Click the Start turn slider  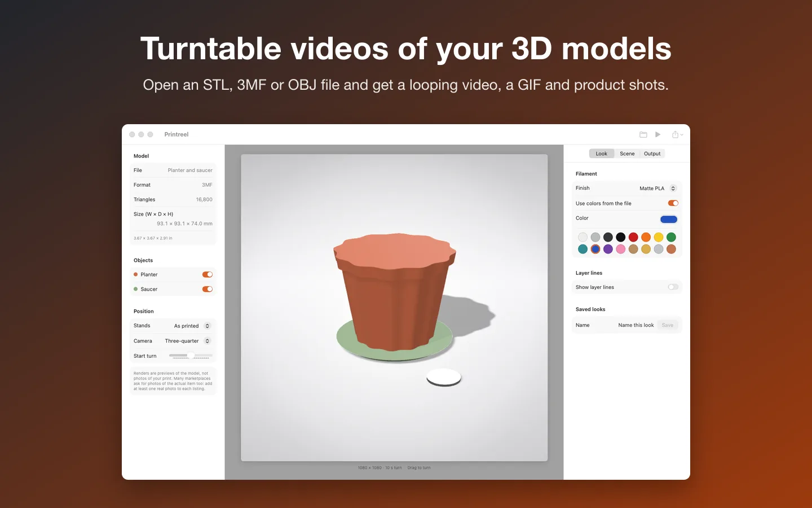point(191,356)
